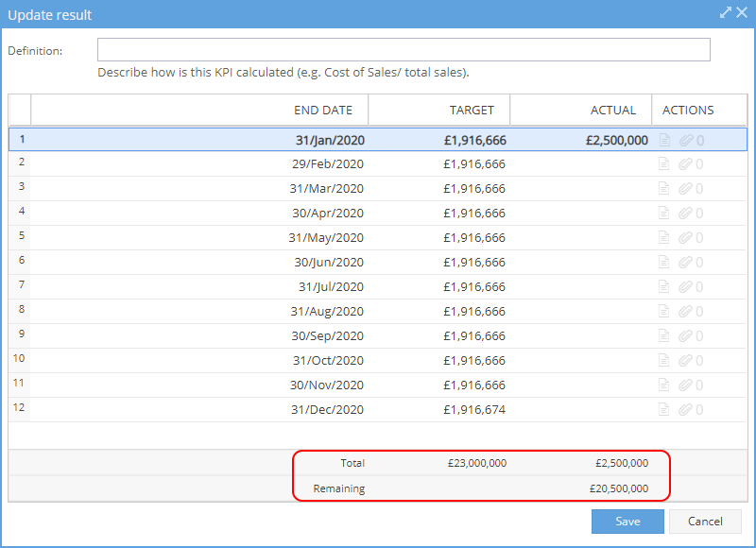The width and height of the screenshot is (756, 548).
Task: Click the actual cell for 30/Apr/2020
Action: click(581, 213)
